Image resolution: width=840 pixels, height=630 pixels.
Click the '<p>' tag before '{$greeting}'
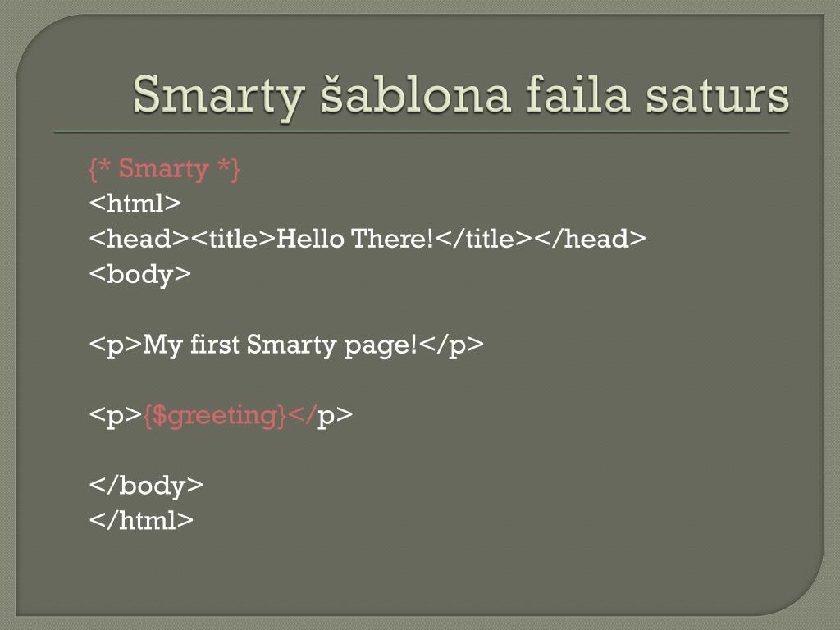pyautogui.click(x=115, y=416)
